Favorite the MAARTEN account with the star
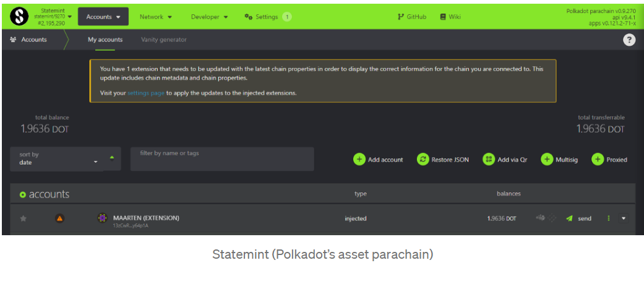 (24, 218)
